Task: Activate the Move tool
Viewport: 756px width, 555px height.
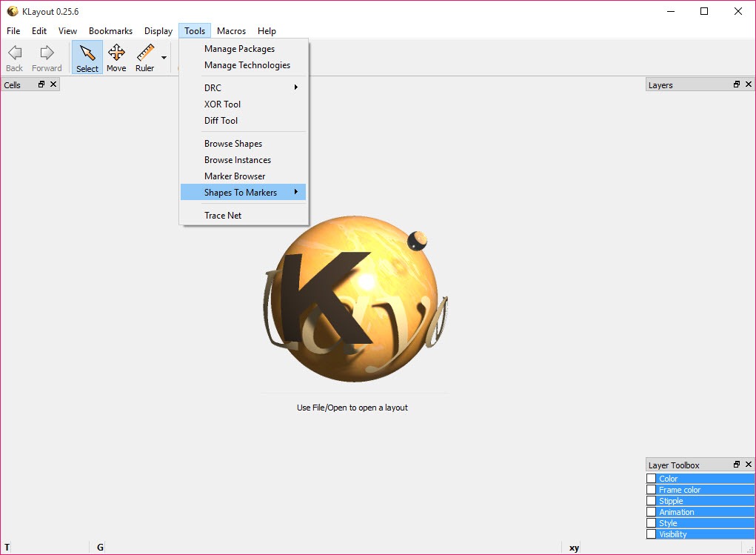Action: (116, 57)
